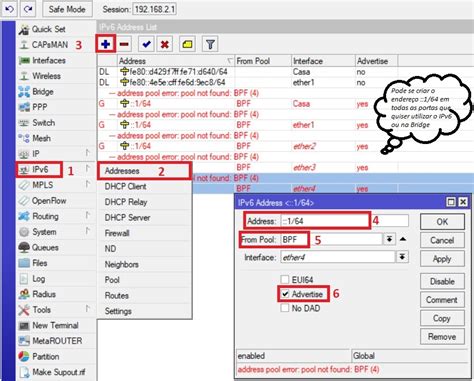
Task: Expand the Tools submenu arrow
Action: click(x=88, y=309)
